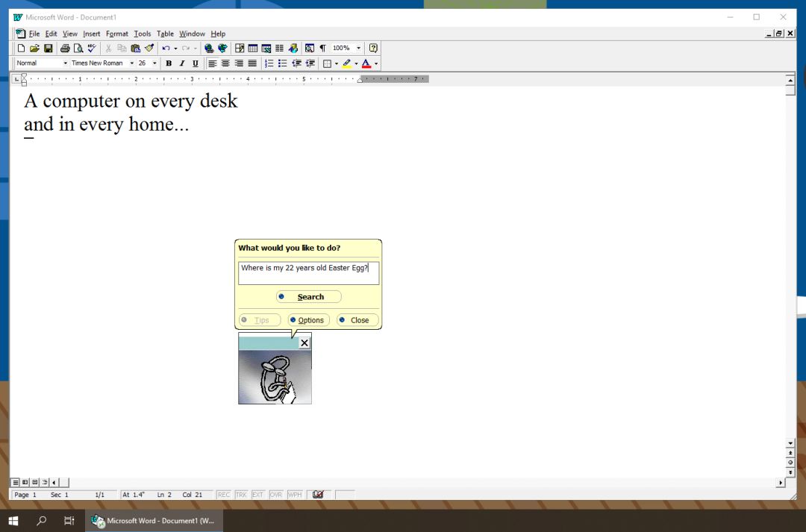The image size is (806, 532).
Task: Toggle Underline formatting
Action: [195, 63]
